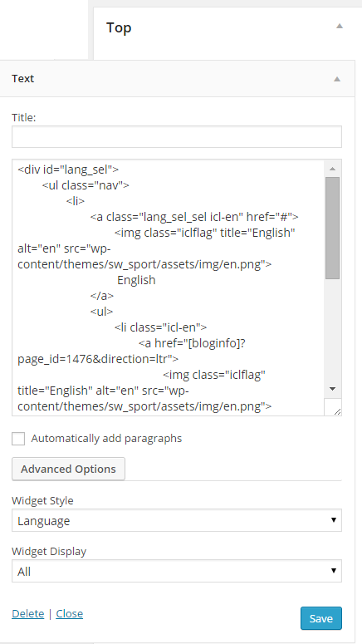Click the Top widget area heading

tap(119, 27)
